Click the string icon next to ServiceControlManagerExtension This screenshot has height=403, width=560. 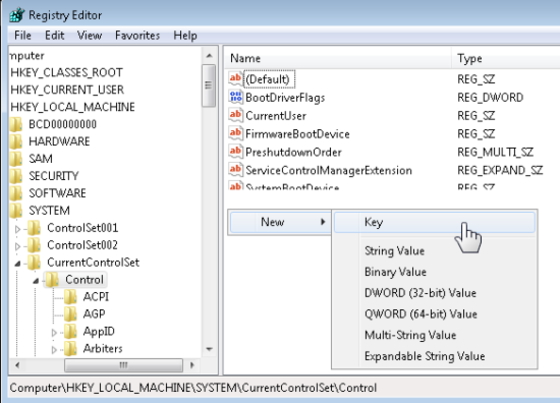click(x=235, y=170)
